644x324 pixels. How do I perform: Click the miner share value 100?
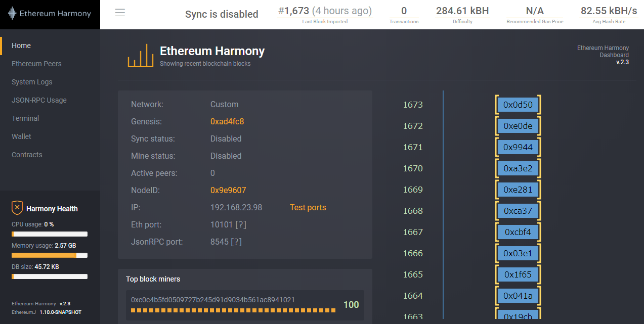[351, 305]
